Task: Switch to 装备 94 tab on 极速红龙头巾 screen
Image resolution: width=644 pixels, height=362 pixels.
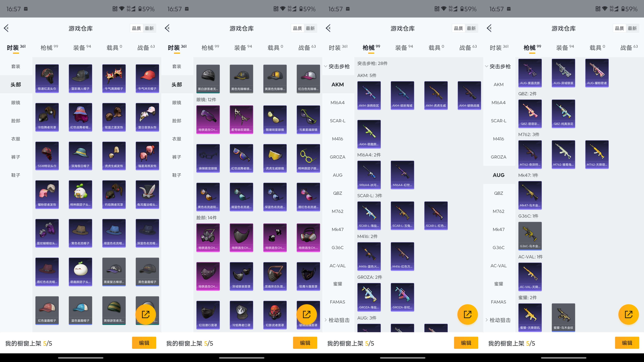Action: coord(82,47)
